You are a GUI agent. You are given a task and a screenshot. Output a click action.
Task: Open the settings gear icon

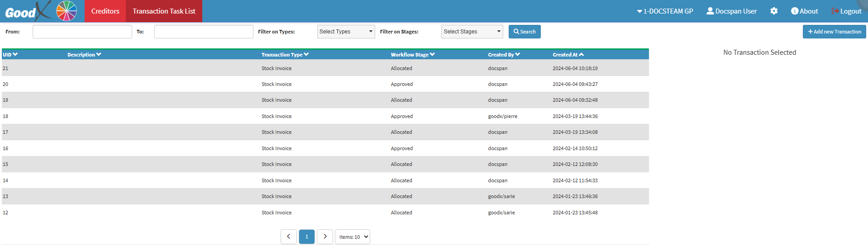(x=774, y=11)
